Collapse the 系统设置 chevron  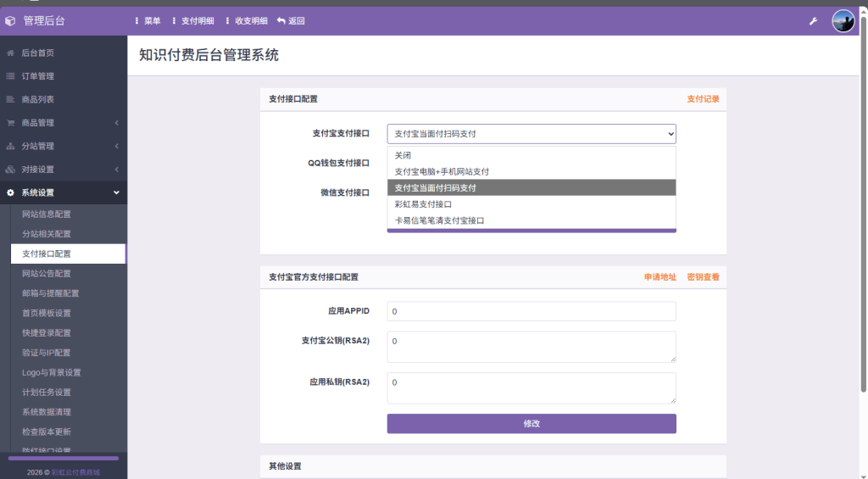(116, 192)
